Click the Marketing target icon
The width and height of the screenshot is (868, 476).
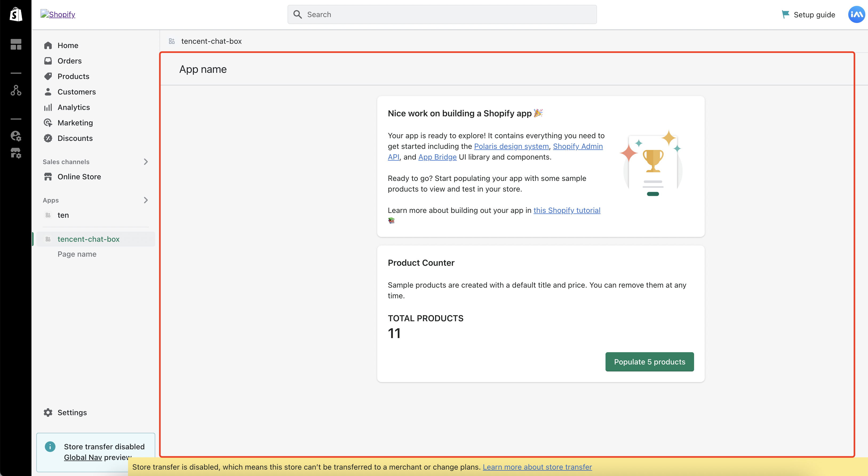(x=48, y=123)
